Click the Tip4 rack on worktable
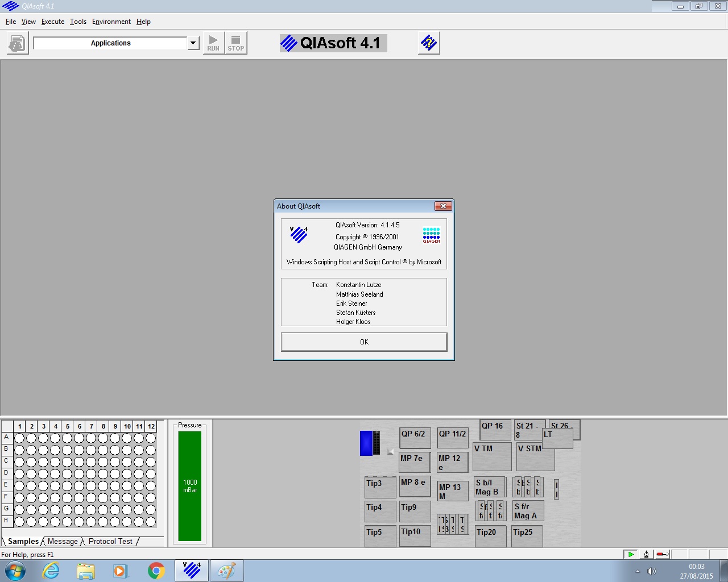Image resolution: width=728 pixels, height=582 pixels. [380, 512]
